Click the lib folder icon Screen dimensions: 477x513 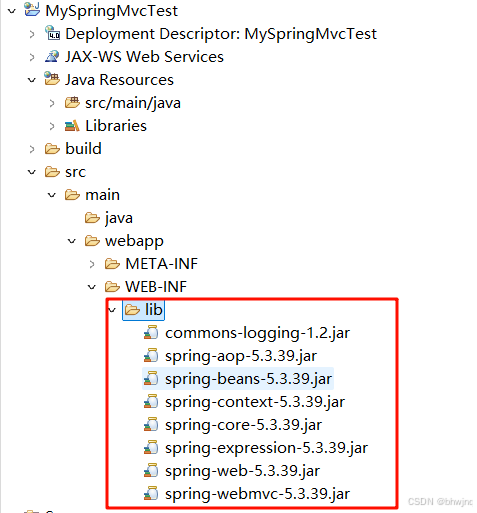[132, 310]
